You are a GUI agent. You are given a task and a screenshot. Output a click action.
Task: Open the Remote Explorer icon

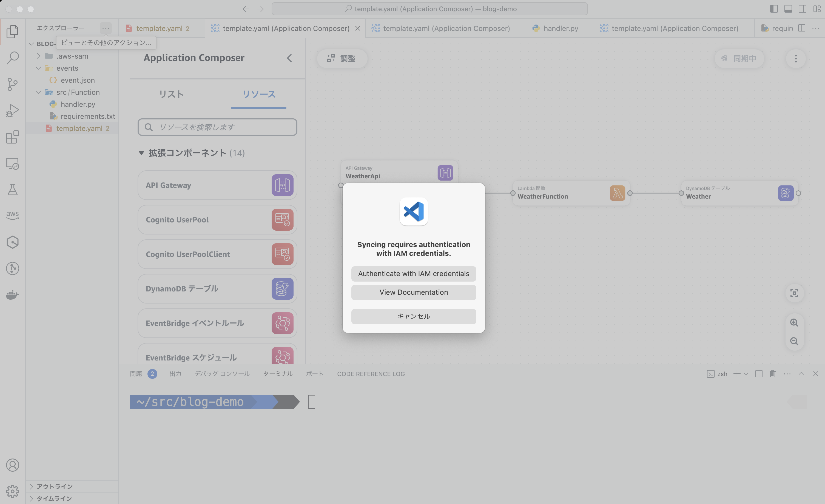[x=12, y=163]
